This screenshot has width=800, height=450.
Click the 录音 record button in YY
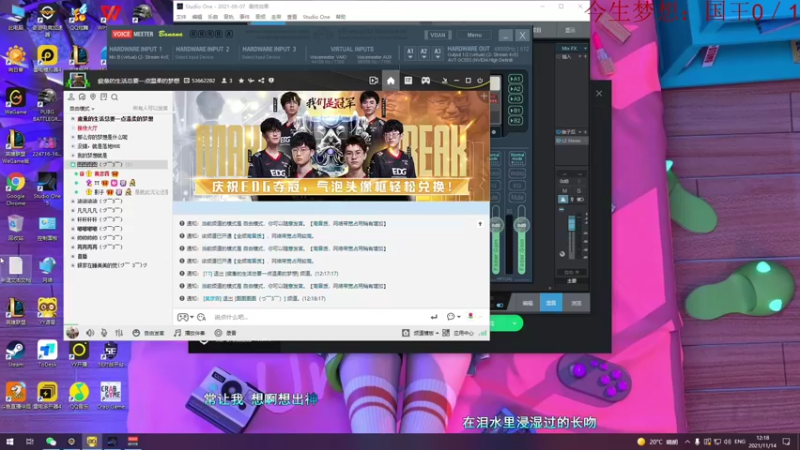226,333
